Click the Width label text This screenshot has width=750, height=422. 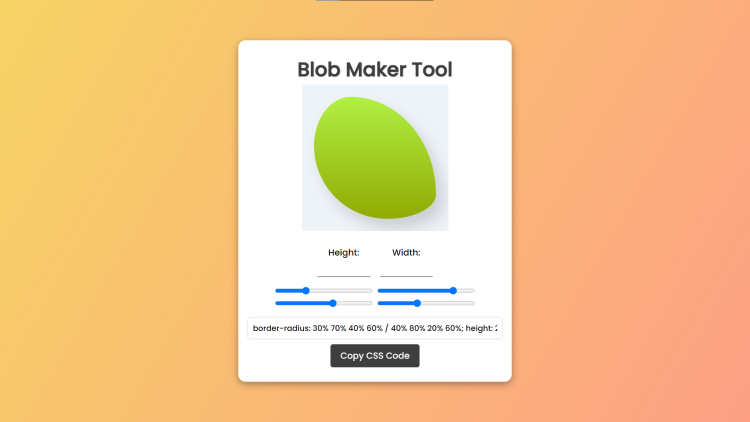(406, 252)
